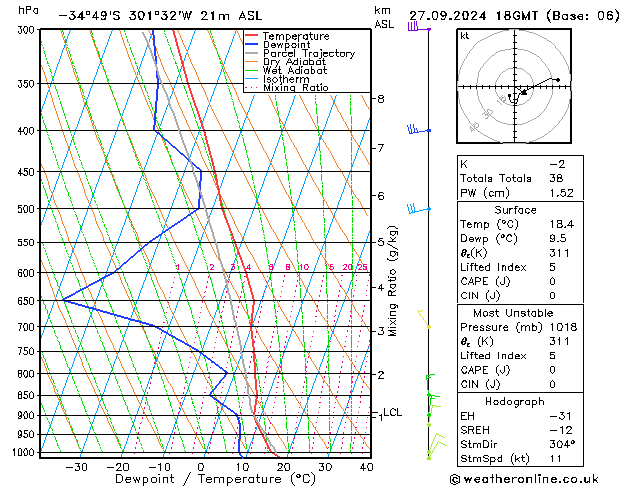This screenshot has height=486, width=629.
Task: Click the pink mixing ratio '1' label
Action: click(x=178, y=267)
